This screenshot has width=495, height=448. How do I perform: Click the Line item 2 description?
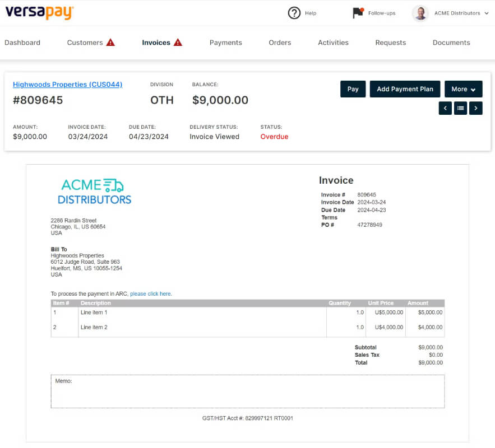pos(94,327)
